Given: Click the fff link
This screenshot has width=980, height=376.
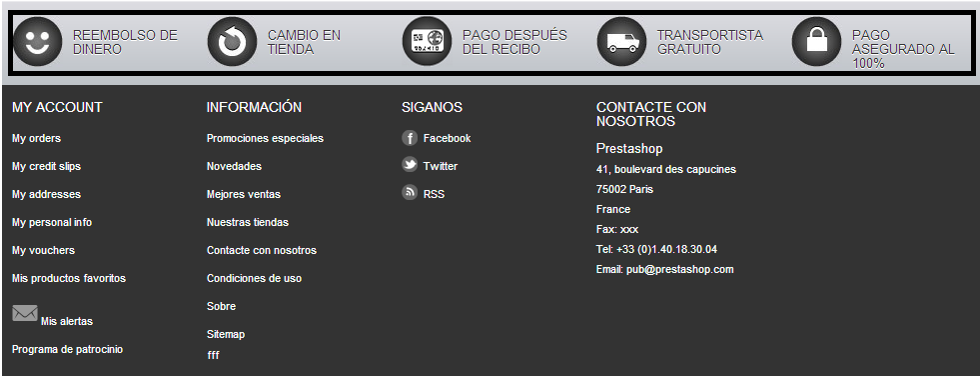Looking at the screenshot, I should (213, 355).
